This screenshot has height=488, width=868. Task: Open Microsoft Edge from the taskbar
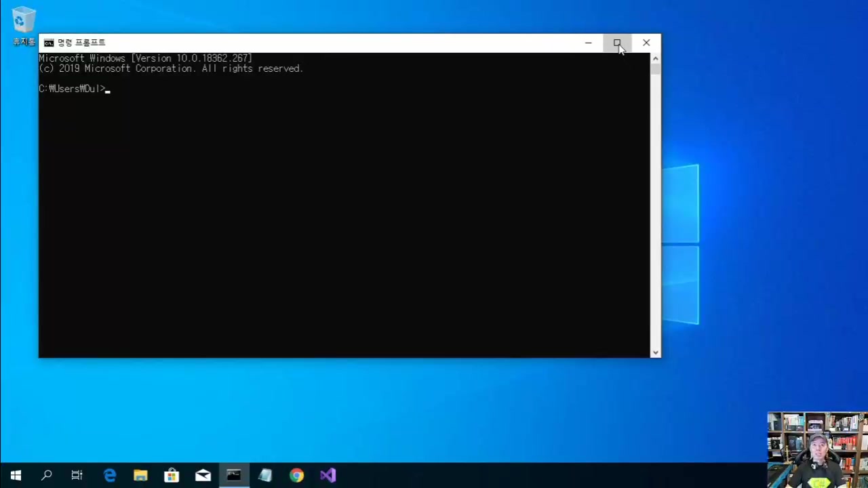coord(109,475)
